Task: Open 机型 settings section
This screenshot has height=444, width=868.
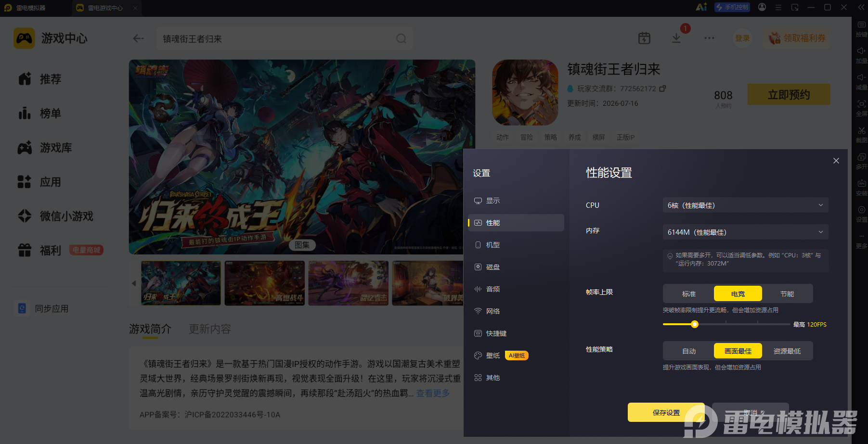Action: [516, 245]
